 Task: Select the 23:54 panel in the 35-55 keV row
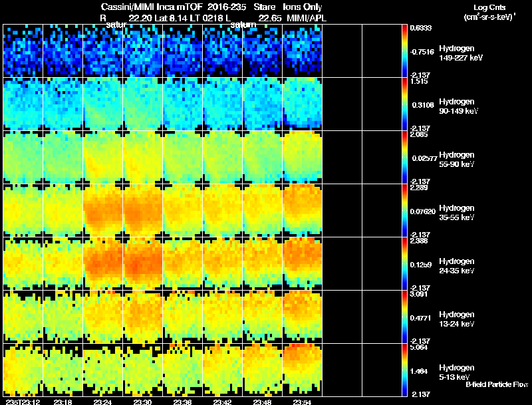(x=303, y=211)
